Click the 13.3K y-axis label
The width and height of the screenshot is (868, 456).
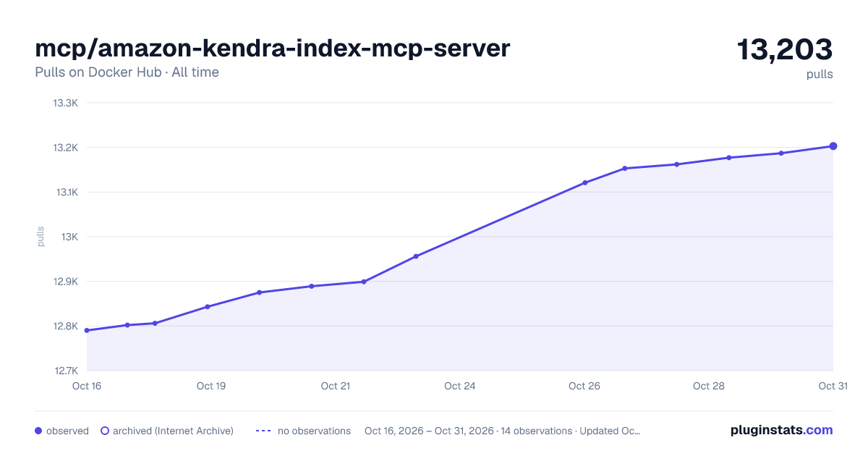tap(65, 103)
